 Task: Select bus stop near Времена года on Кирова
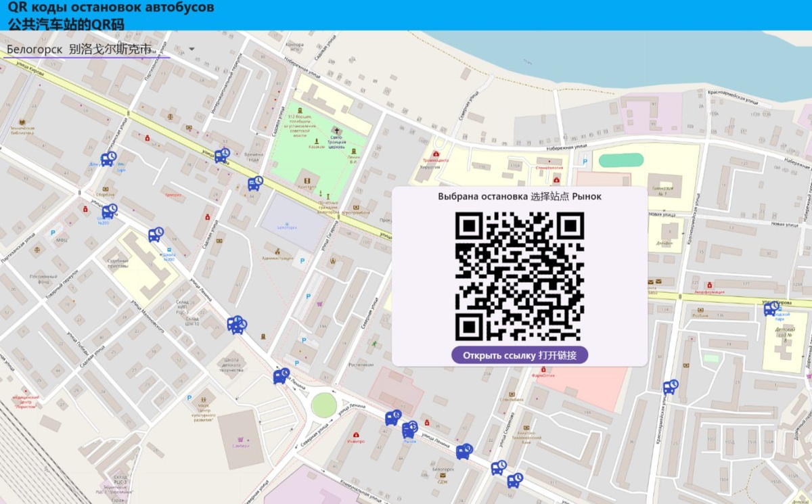pyautogui.click(x=222, y=156)
